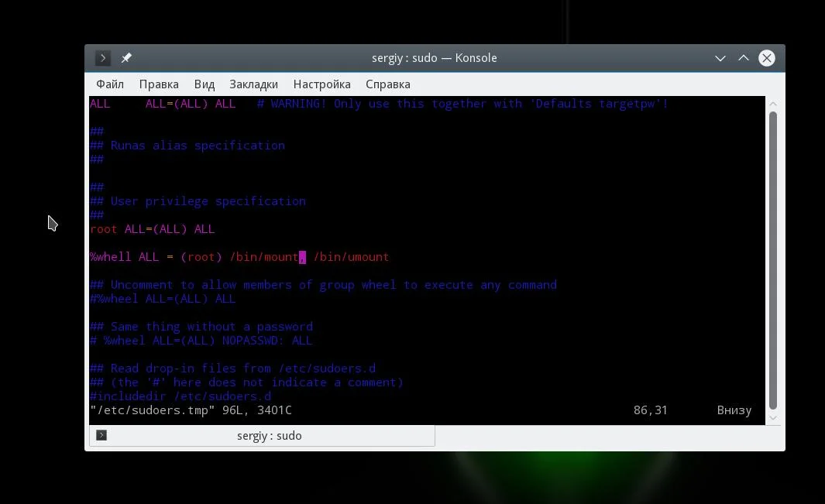This screenshot has height=504, width=825.
Task: Open the Справка menu
Action: tap(388, 84)
